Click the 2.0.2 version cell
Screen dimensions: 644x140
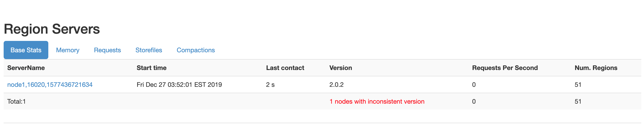coord(336,85)
